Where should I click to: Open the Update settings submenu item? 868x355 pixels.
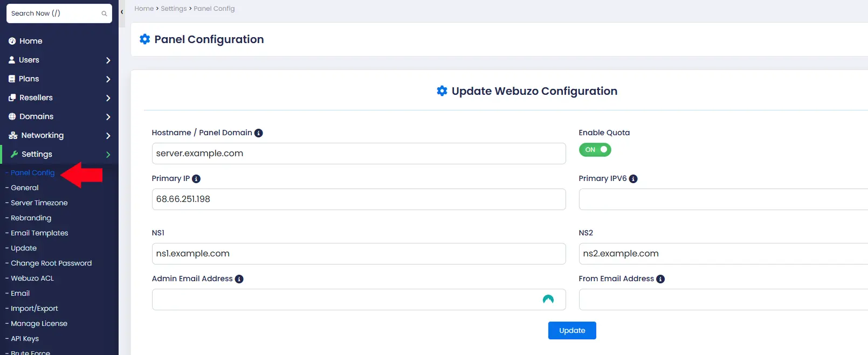tap(24, 248)
